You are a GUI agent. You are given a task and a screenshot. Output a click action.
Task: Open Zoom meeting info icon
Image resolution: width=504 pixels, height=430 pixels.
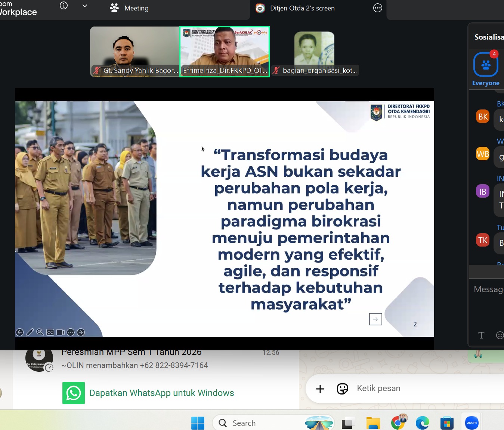coord(64,6)
